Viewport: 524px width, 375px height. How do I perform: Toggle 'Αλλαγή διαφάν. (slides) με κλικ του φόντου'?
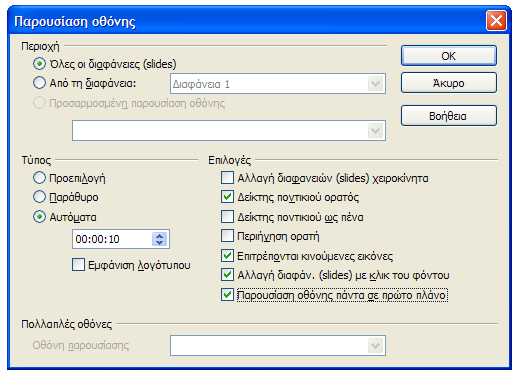pos(227,275)
